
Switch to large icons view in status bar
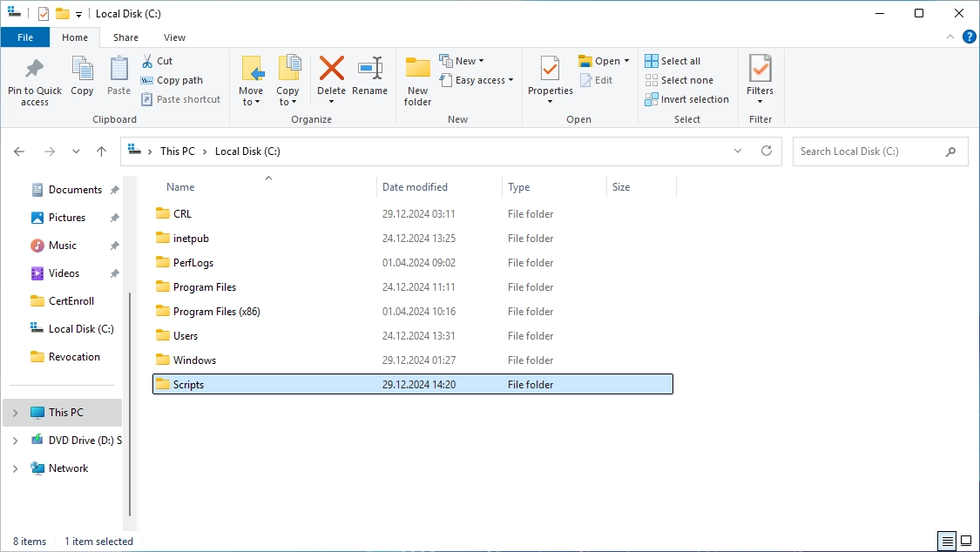(965, 541)
